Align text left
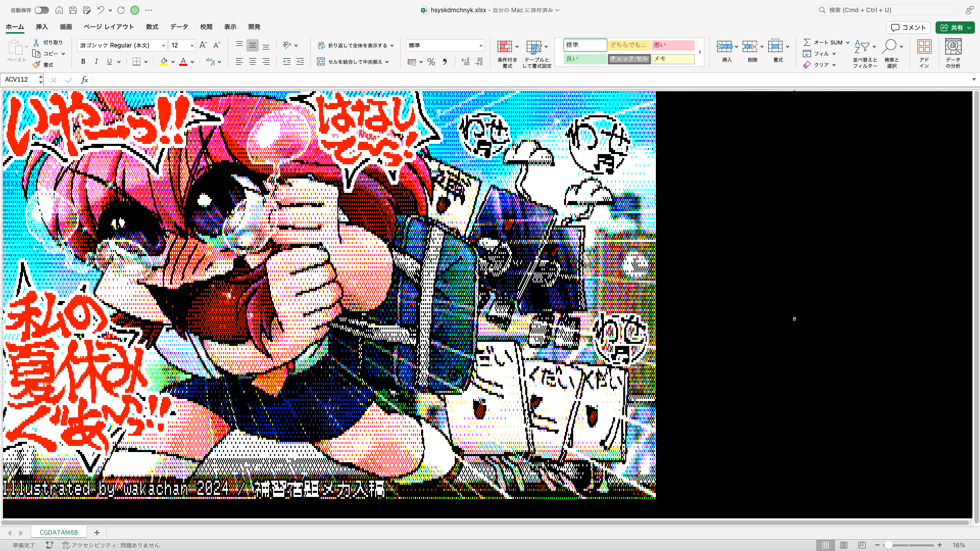The width and height of the screenshot is (980, 551). pos(239,62)
